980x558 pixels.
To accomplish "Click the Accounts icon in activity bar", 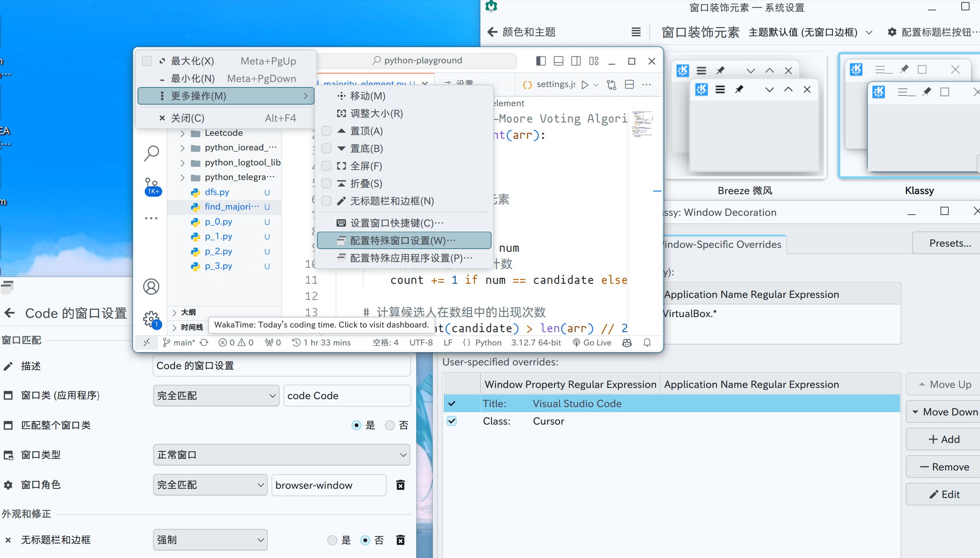I will pos(151,287).
